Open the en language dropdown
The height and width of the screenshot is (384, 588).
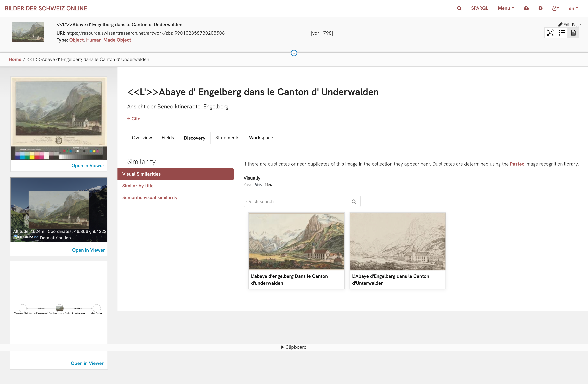click(x=573, y=8)
